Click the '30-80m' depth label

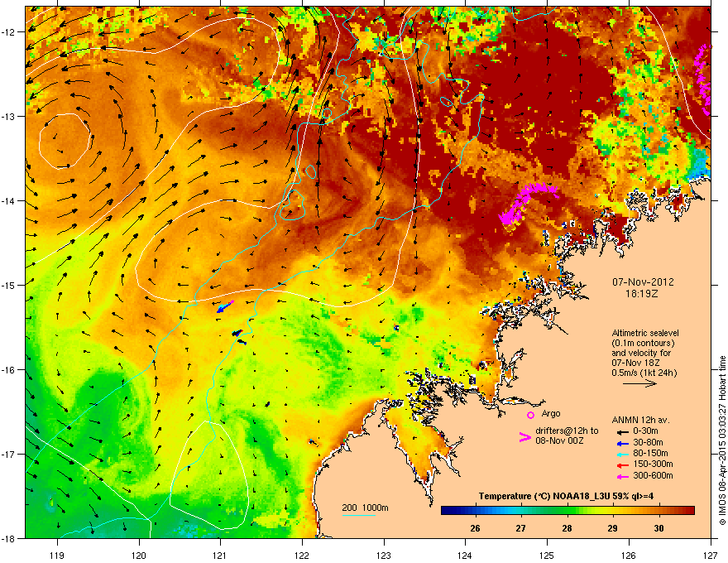pos(648,443)
